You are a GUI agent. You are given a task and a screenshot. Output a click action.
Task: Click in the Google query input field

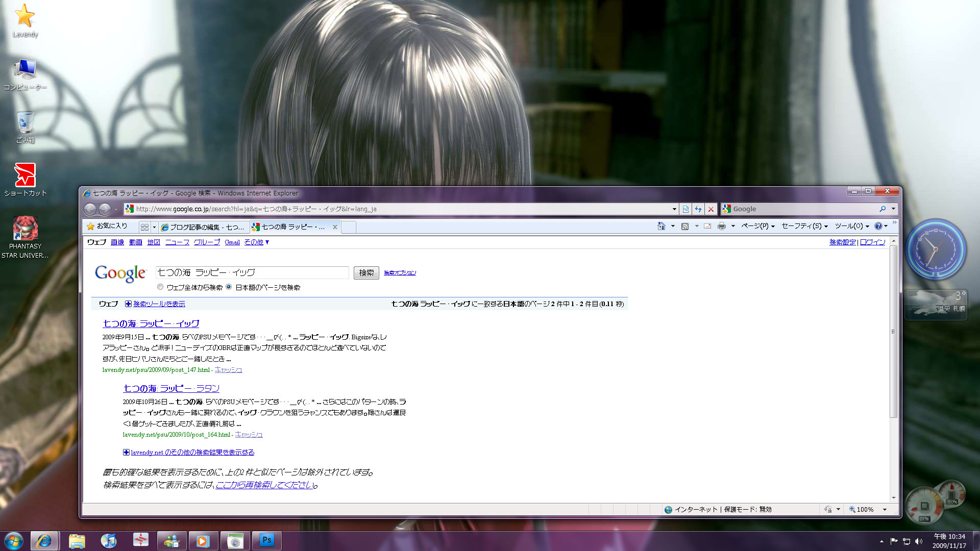(252, 273)
